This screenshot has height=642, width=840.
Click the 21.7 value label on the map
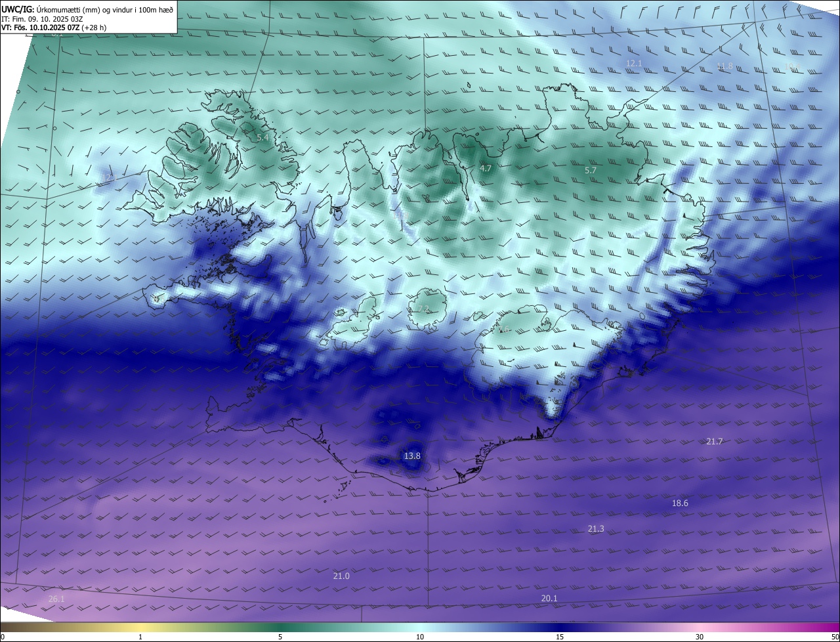click(715, 442)
